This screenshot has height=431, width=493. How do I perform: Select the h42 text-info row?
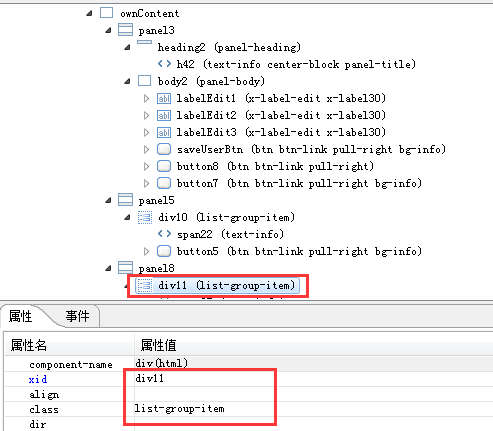coord(296,64)
